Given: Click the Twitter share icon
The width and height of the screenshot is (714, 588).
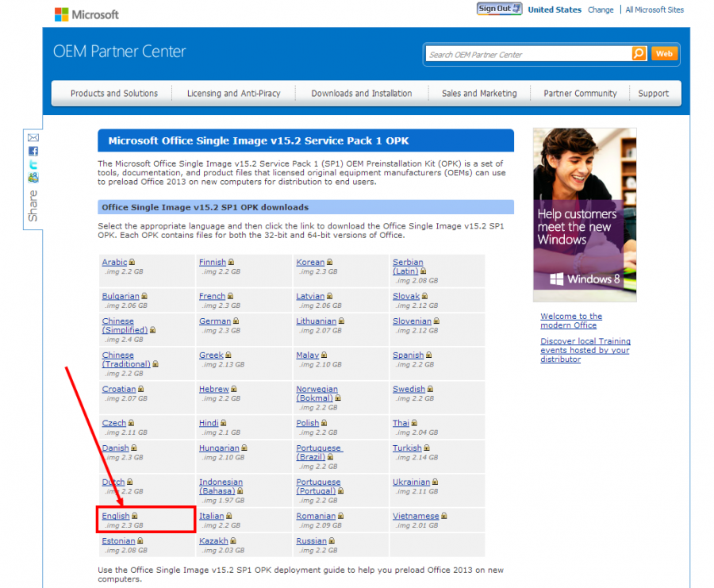Looking at the screenshot, I should 33,164.
